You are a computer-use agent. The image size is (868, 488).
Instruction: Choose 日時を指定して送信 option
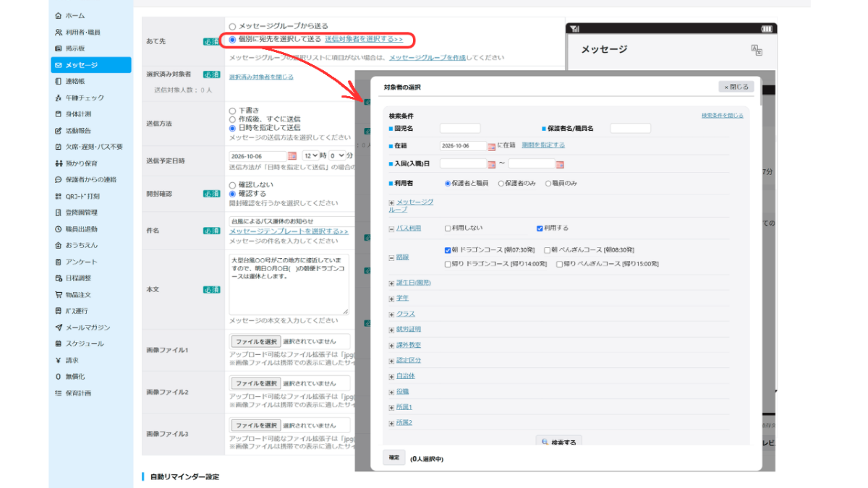tap(233, 127)
